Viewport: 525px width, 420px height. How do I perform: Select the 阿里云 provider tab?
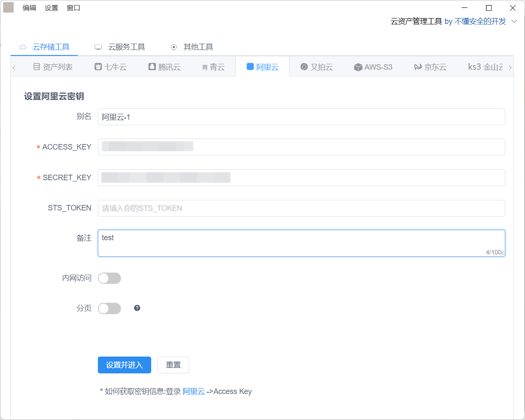click(x=262, y=67)
